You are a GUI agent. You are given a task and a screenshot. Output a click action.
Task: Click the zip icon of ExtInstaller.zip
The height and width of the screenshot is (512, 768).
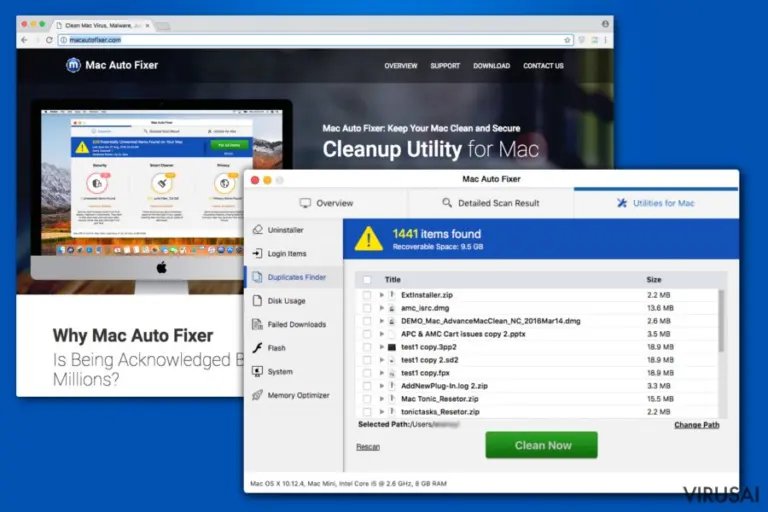coord(392,295)
